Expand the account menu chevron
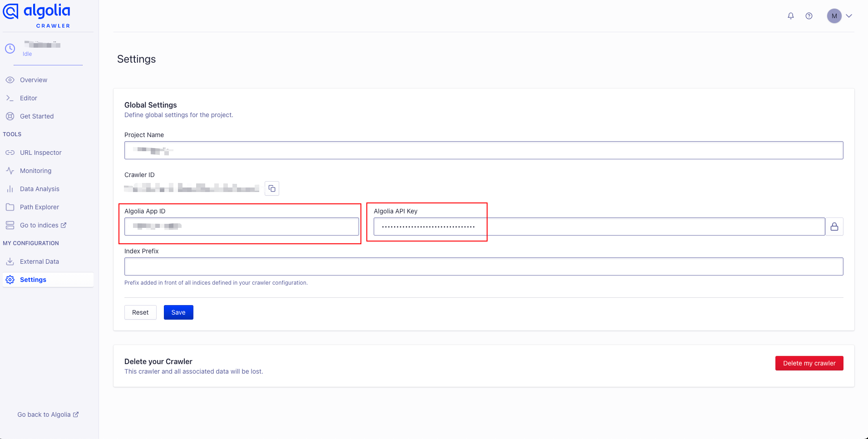This screenshot has height=439, width=868. [849, 16]
